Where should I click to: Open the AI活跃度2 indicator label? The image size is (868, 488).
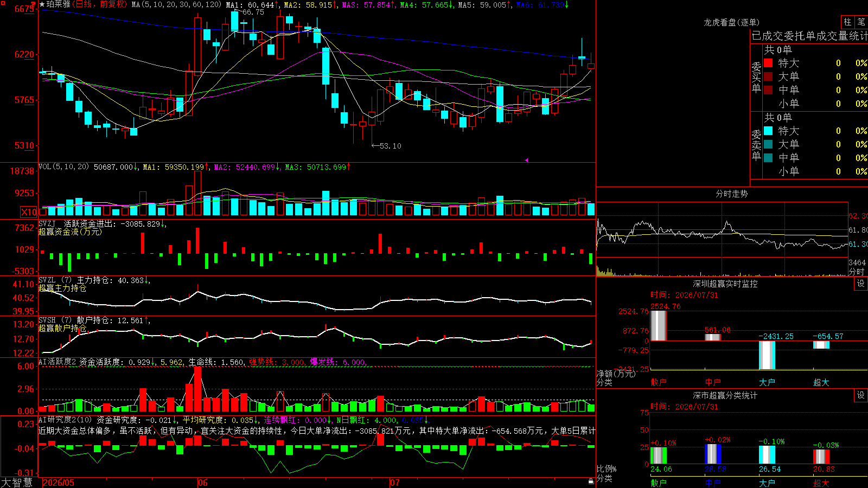tap(58, 362)
